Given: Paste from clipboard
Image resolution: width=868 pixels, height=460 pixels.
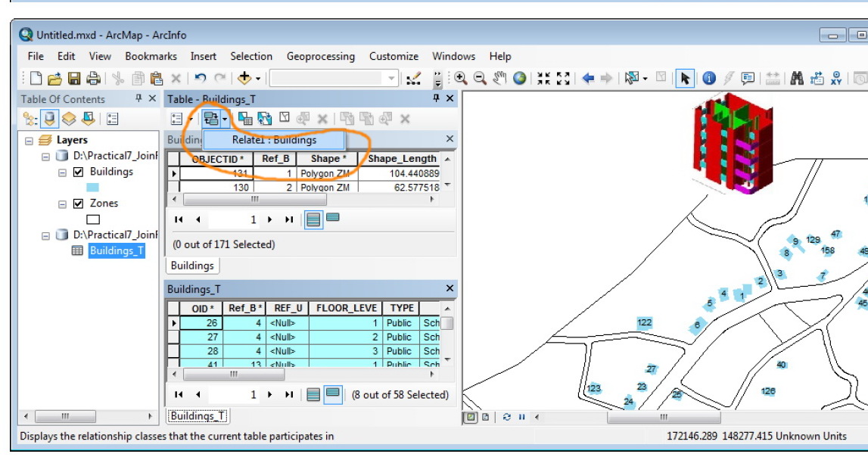Looking at the screenshot, I should coord(157,79).
